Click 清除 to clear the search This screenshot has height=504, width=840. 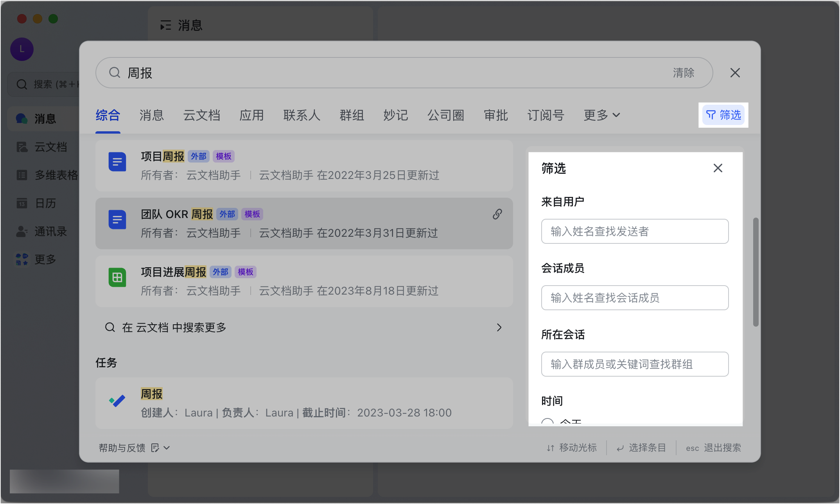point(683,73)
